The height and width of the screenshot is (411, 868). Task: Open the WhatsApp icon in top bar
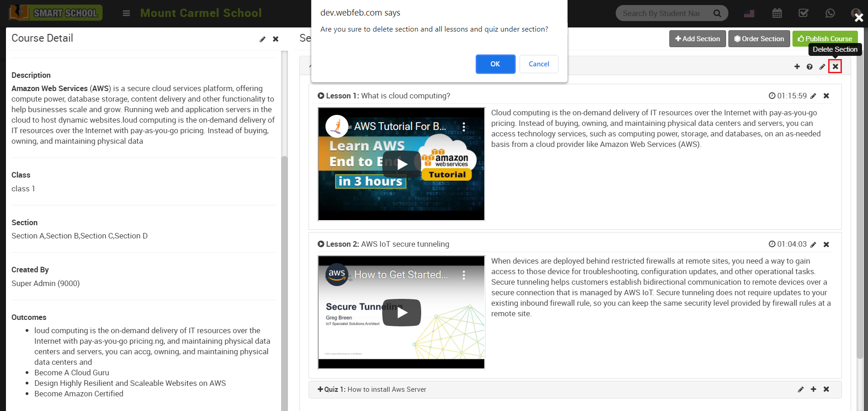[830, 13]
